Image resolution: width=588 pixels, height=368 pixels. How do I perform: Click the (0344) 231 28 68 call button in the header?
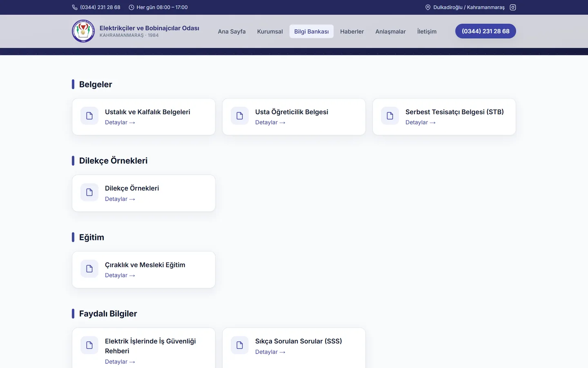[x=486, y=31]
